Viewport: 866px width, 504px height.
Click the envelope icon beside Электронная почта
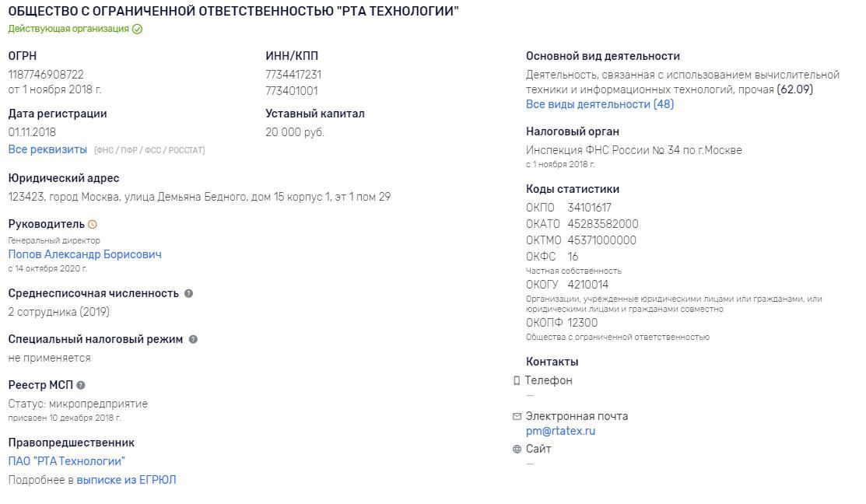click(517, 416)
